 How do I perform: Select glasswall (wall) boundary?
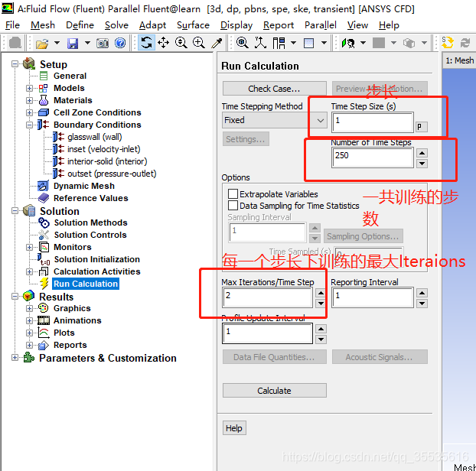pyautogui.click(x=95, y=137)
